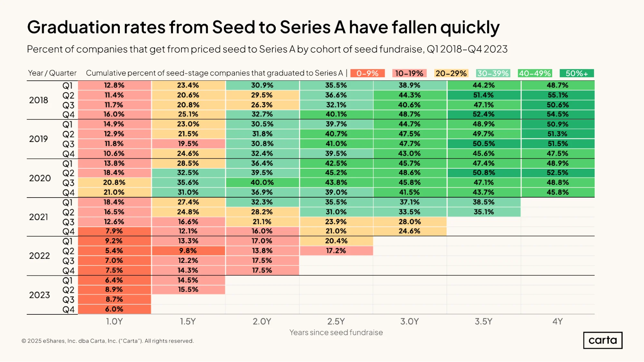Click the 1.0Y column axis label
Image resolution: width=644 pixels, height=362 pixels.
coord(114,321)
